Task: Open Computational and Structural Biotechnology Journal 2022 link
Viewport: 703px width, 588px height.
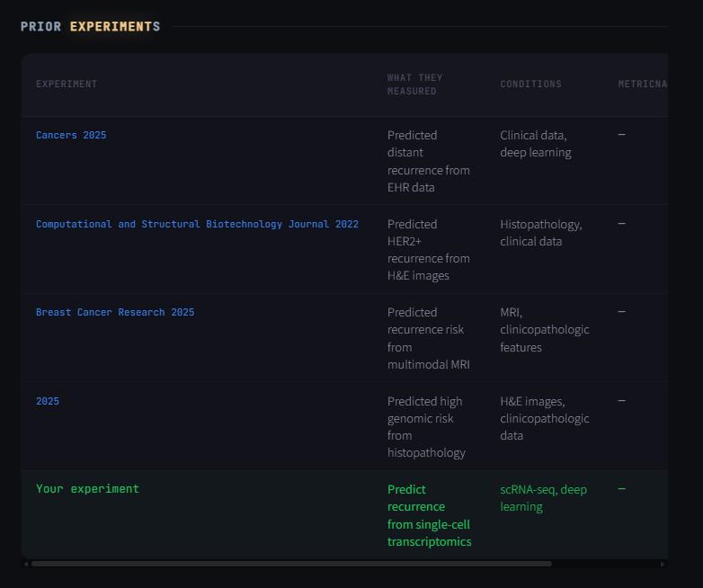Action: (x=197, y=224)
